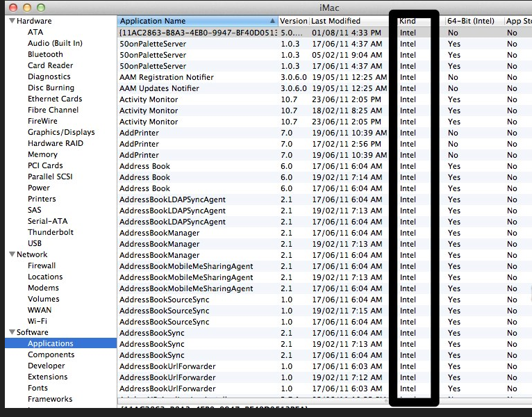Open Graphics/Displays info
This screenshot has height=417, width=532.
[x=61, y=132]
